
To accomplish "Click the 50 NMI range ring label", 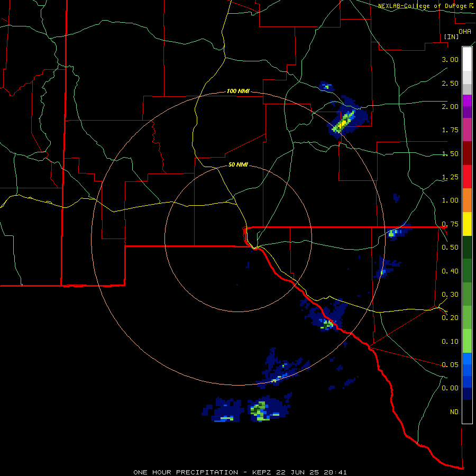I will 238,164.
